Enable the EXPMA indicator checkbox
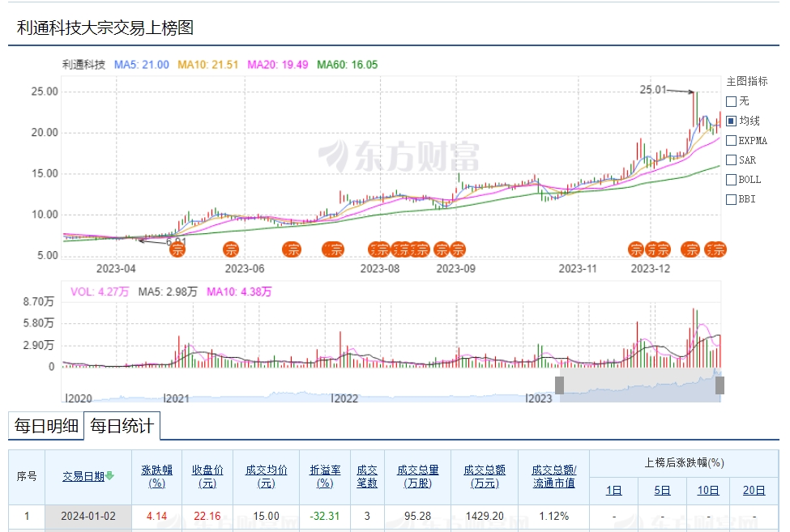 click(x=731, y=141)
